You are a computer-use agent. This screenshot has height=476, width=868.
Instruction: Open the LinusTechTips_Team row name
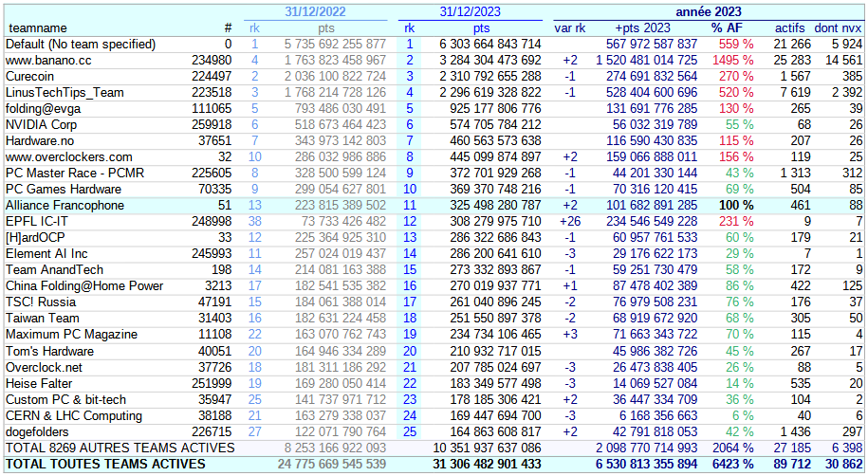click(x=65, y=92)
